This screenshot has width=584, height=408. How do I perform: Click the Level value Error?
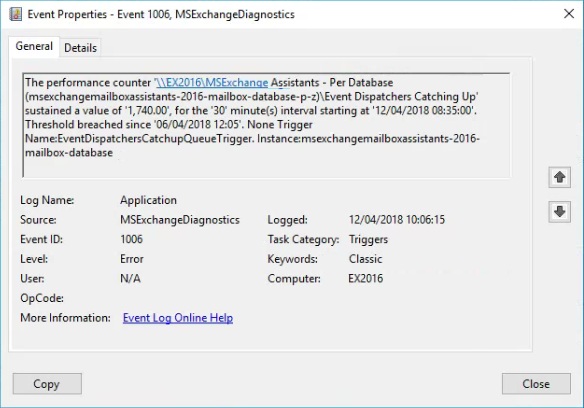[131, 259]
